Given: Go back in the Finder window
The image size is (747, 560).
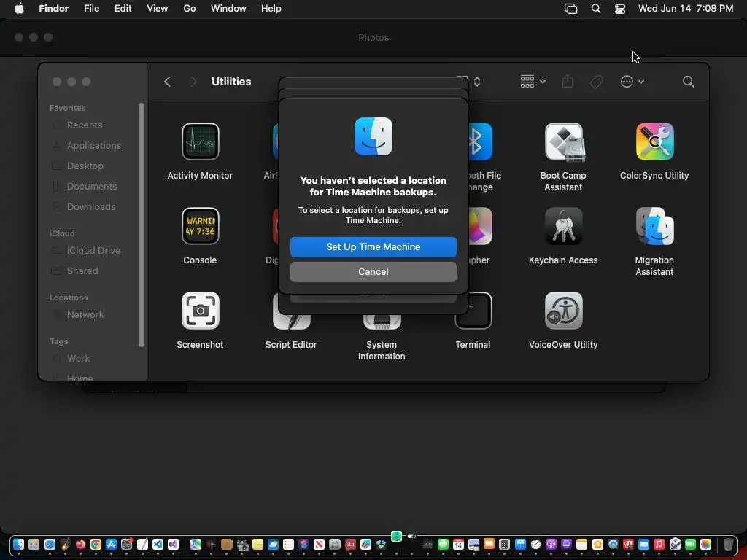Looking at the screenshot, I should (x=167, y=82).
